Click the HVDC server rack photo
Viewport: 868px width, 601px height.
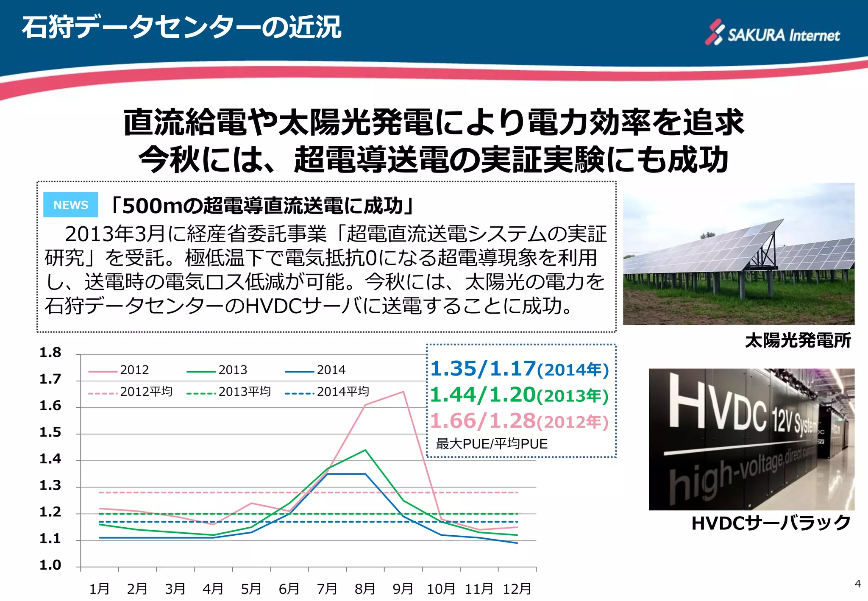point(751,439)
